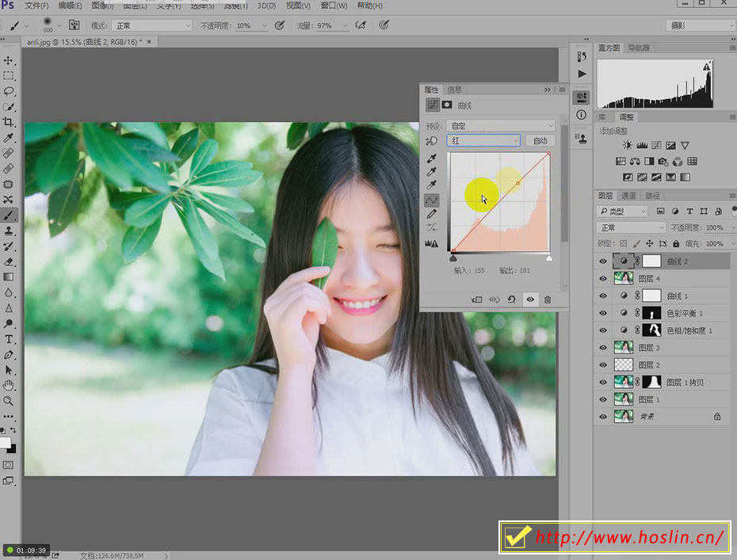
Task: Open the channel dropdown showing 红
Action: click(483, 140)
